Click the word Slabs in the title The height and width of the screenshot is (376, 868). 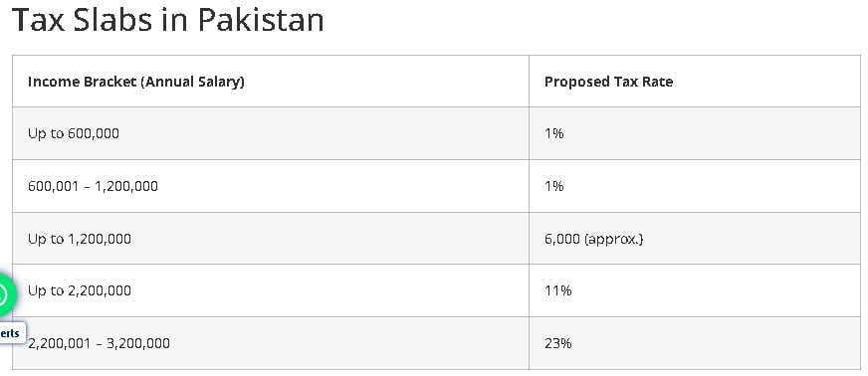pos(112,20)
